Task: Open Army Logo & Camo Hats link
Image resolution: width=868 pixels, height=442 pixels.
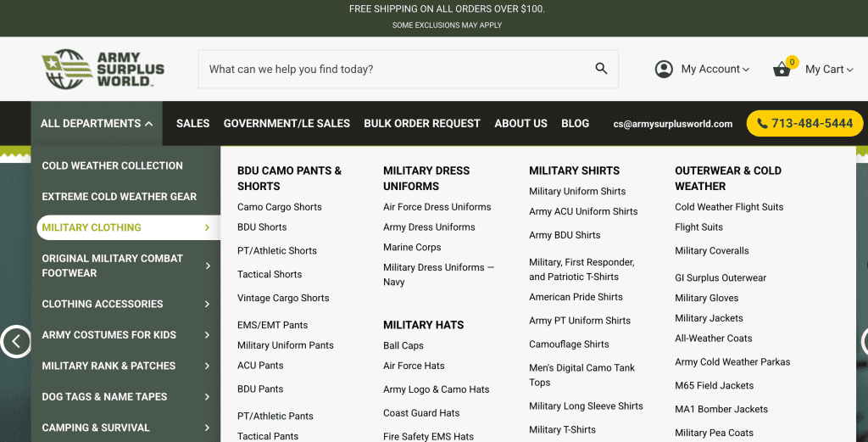Action: coord(437,389)
